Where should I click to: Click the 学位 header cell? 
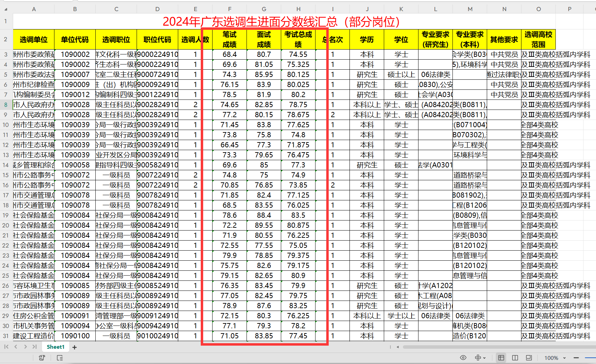(401, 40)
